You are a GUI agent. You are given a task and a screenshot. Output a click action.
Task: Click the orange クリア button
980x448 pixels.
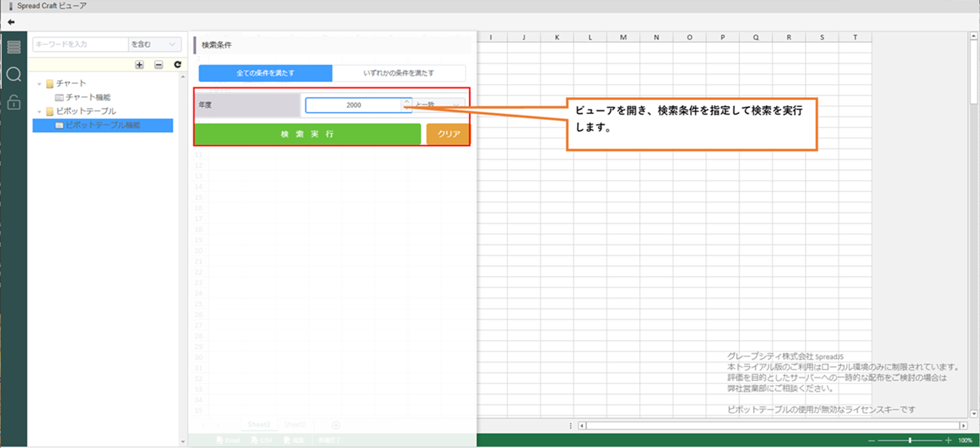(x=448, y=134)
